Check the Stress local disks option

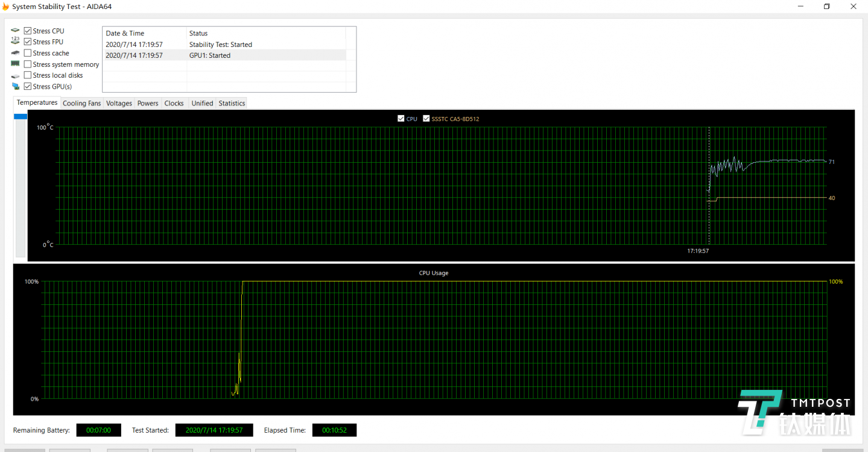28,75
